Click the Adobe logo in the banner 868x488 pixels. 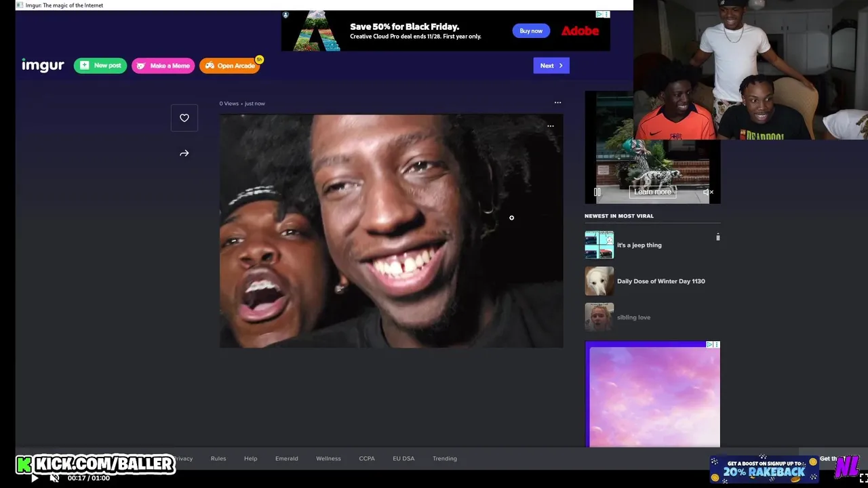click(580, 31)
